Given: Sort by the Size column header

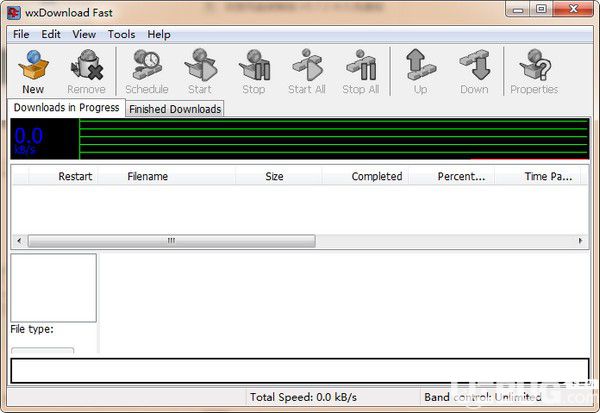Looking at the screenshot, I should (x=279, y=176).
